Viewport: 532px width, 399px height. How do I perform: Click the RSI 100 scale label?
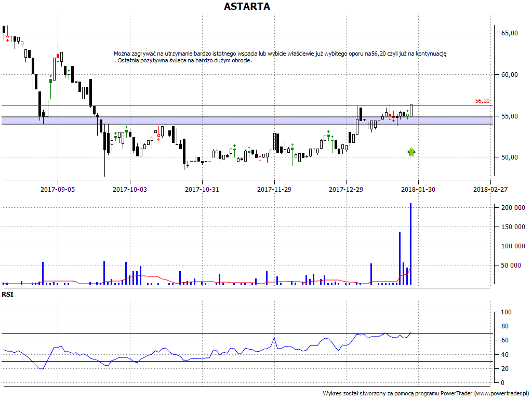click(506, 312)
